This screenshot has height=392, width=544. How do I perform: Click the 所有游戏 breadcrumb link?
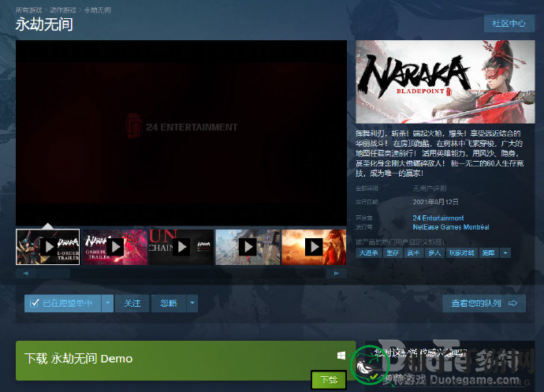28,10
